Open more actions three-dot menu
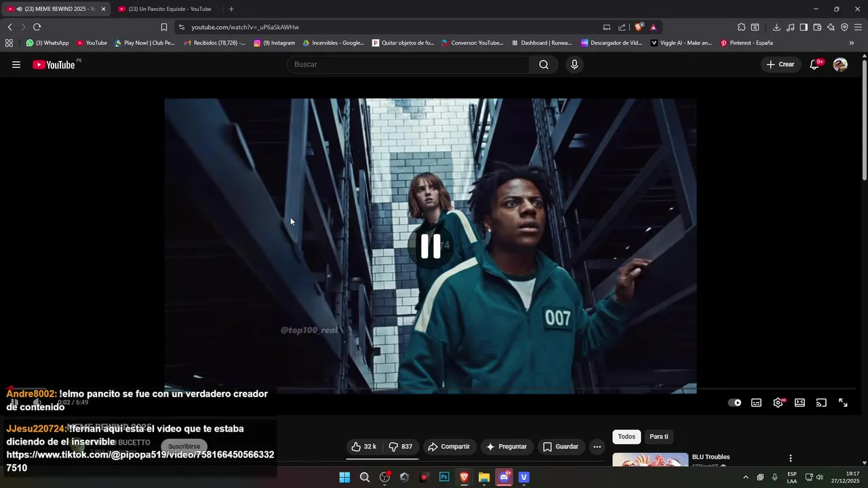Image resolution: width=868 pixels, height=488 pixels. 597,447
